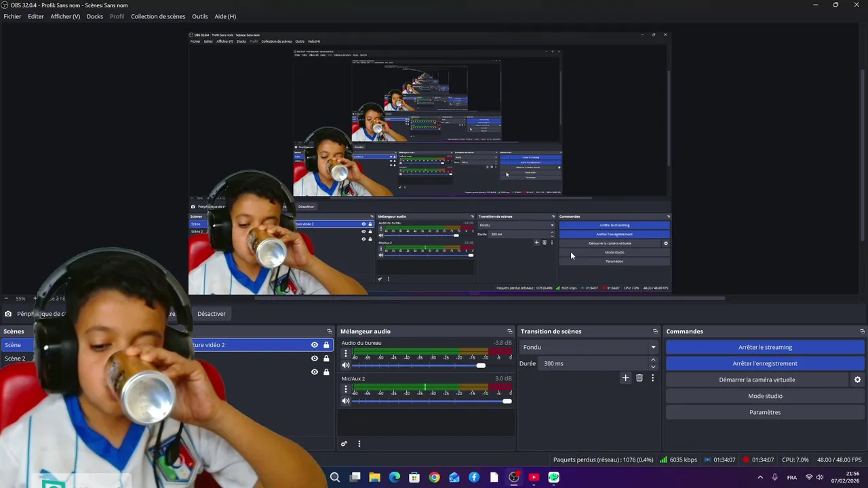Click the 55% preview zoom value

tap(20, 299)
